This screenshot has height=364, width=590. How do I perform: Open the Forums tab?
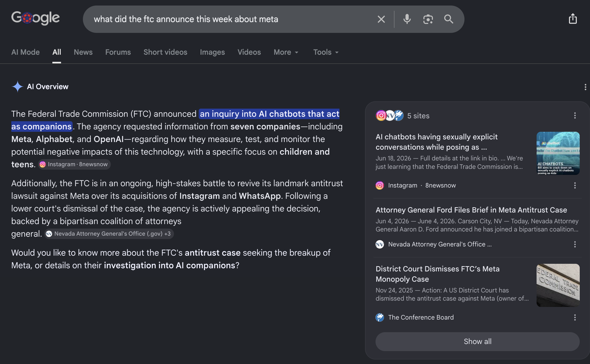pyautogui.click(x=118, y=52)
